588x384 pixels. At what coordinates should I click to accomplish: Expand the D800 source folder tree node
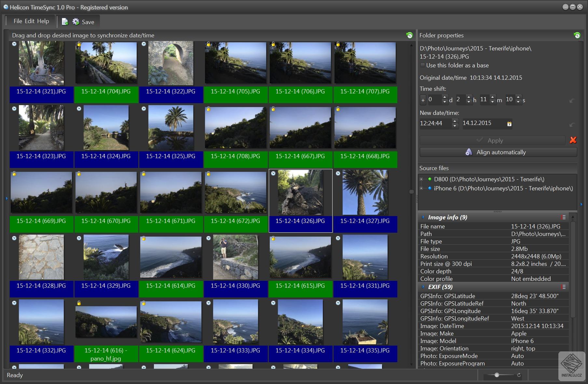(421, 179)
